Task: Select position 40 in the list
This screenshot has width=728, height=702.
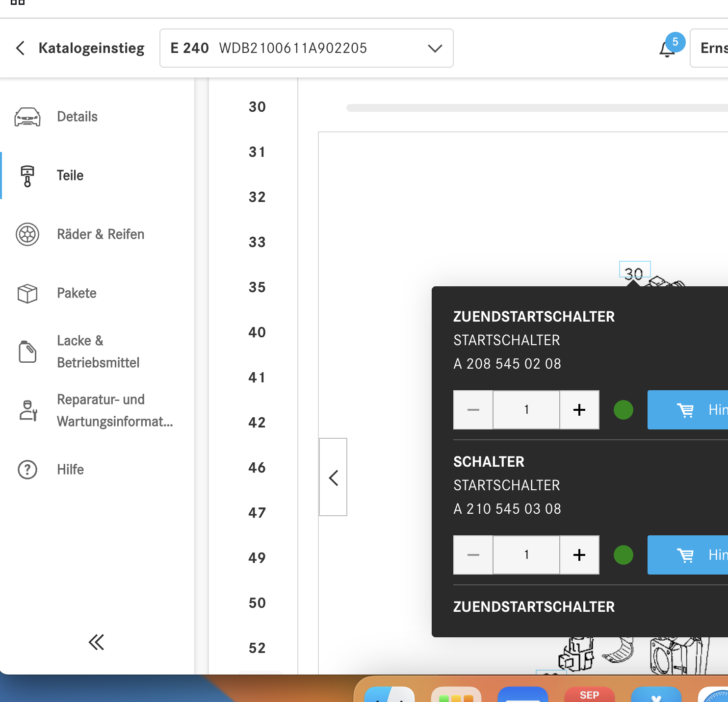Action: coord(257,332)
